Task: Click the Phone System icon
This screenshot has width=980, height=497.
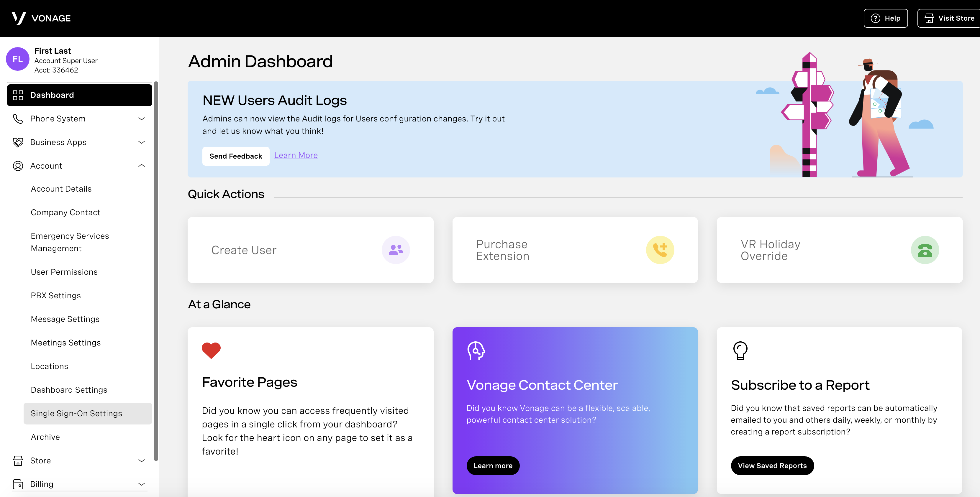Action: (x=18, y=119)
